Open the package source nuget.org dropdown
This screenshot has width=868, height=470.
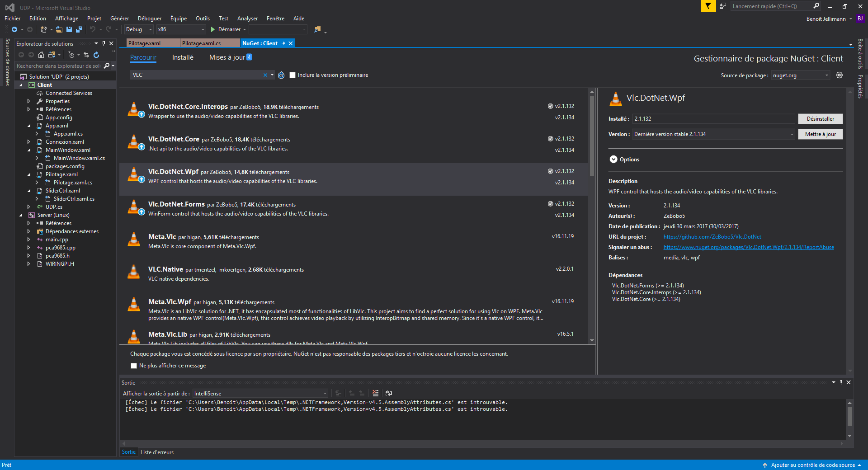(801, 75)
